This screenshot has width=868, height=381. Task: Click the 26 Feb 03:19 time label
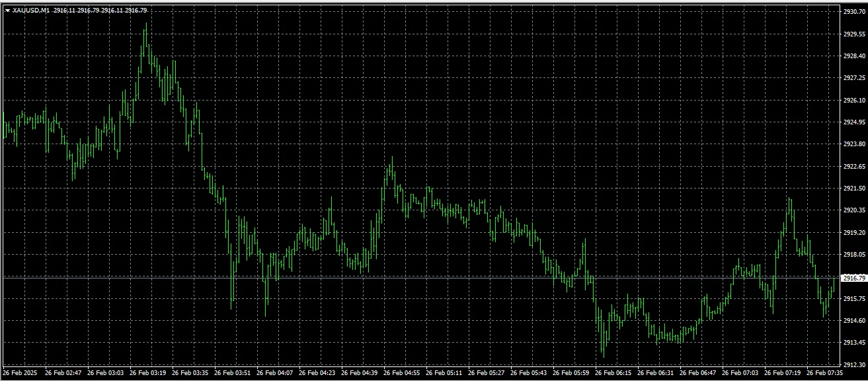(x=147, y=373)
